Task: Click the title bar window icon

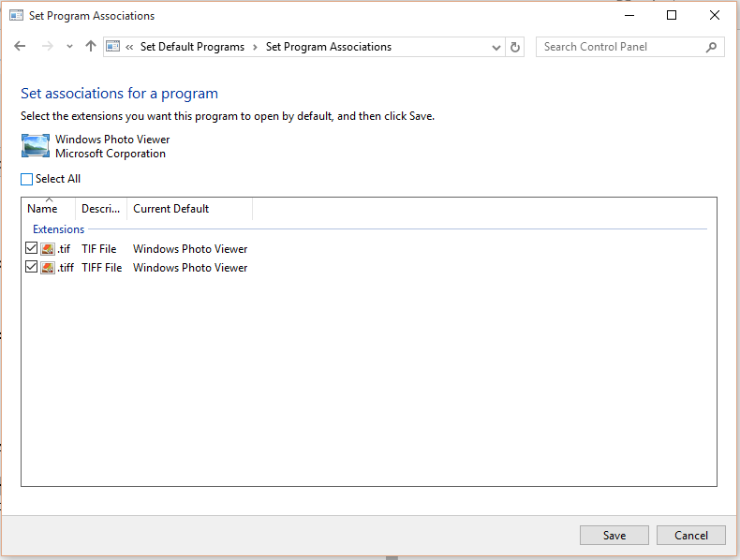Action: (x=17, y=16)
